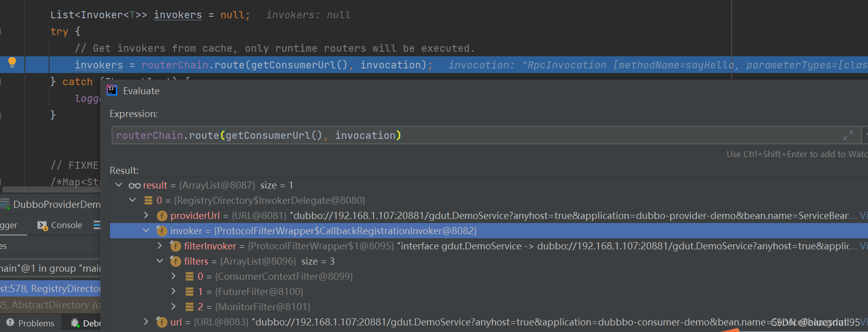The width and height of the screenshot is (868, 332).
Task: Click the filters size = 3 text
Action: (x=318, y=261)
